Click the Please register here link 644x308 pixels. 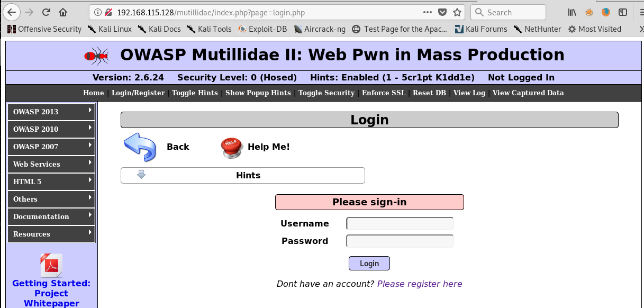[x=420, y=284]
